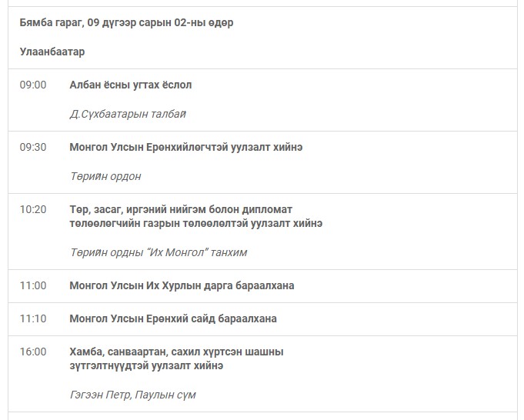
Task: Select the Улаанбаатар location heading
Action: tap(52, 52)
